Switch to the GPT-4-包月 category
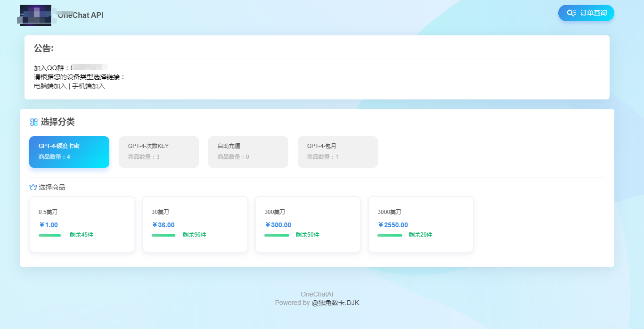Screen dimensions: 644x329 point(338,152)
